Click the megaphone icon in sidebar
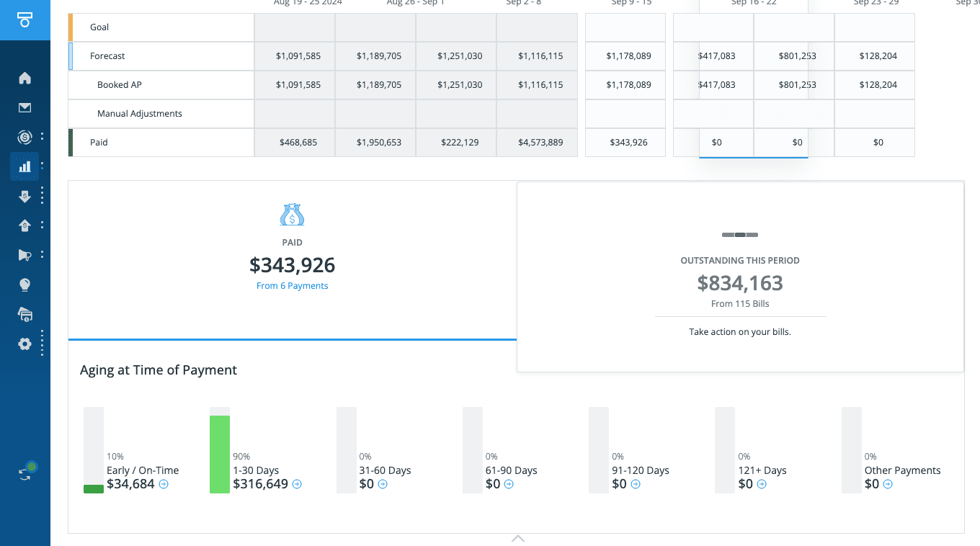This screenshot has height=546, width=980. pyautogui.click(x=24, y=255)
